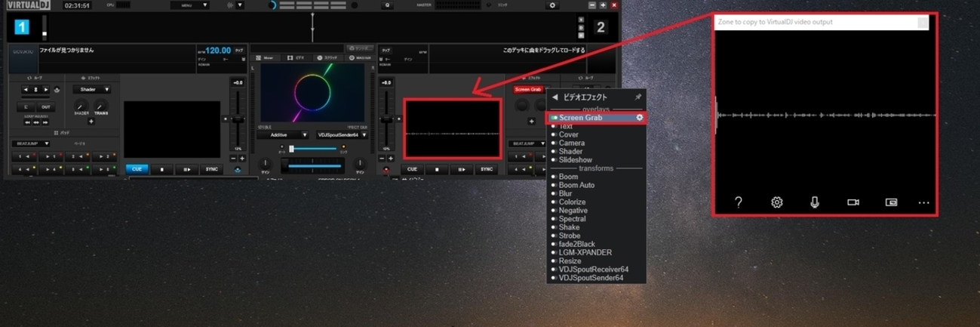The width and height of the screenshot is (980, 327).
Task: Open the Additive transition dropdown
Action: 283,134
